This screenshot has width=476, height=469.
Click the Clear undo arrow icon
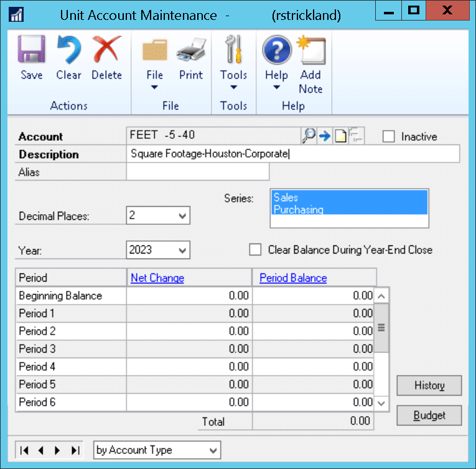click(x=69, y=49)
